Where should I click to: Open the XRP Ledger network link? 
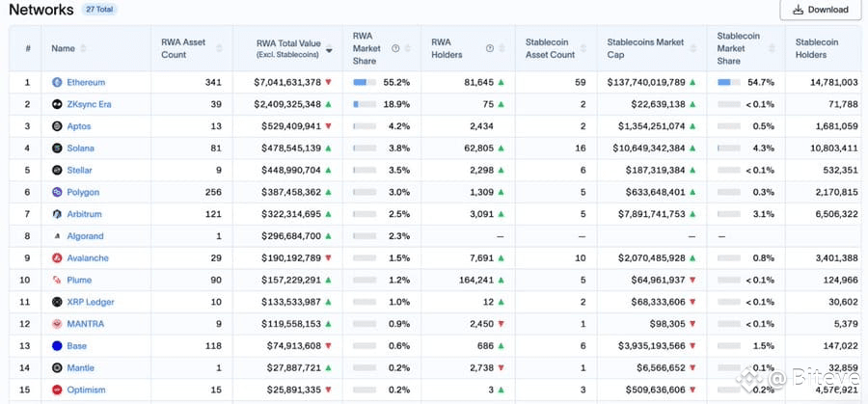(x=91, y=302)
